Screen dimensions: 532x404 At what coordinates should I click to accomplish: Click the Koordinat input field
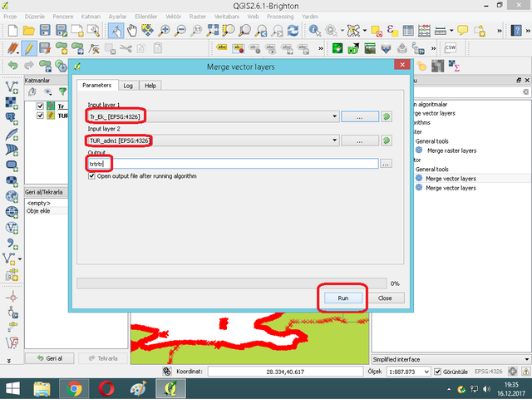point(285,372)
